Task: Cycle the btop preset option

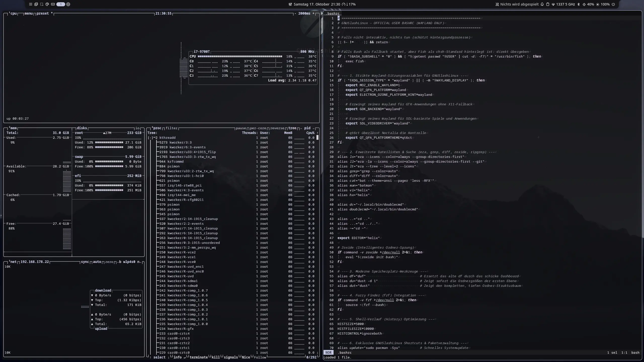Action: pyautogui.click(x=45, y=14)
